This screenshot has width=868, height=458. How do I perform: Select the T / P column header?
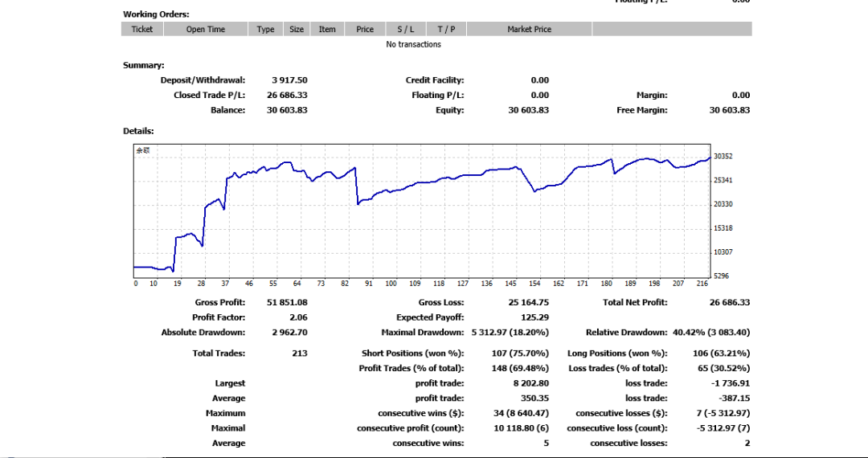point(446,29)
